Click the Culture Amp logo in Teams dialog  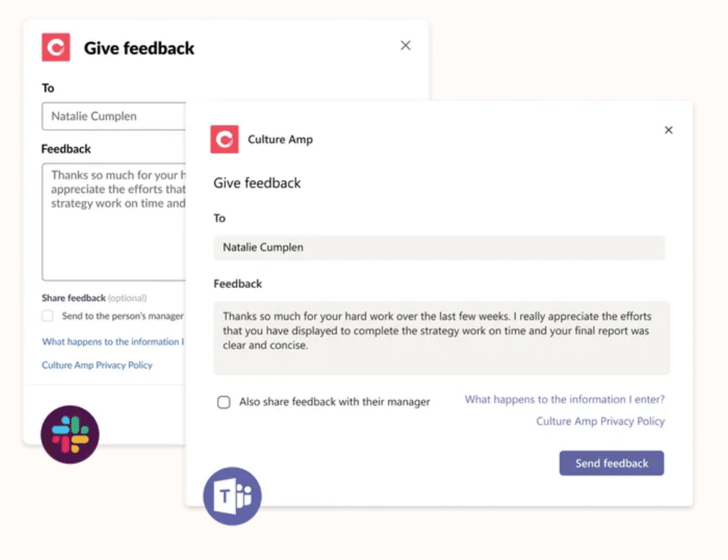(224, 139)
